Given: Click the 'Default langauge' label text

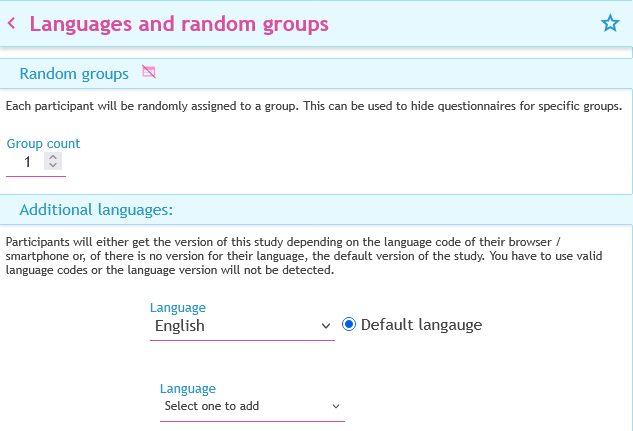Looking at the screenshot, I should click(x=421, y=324).
